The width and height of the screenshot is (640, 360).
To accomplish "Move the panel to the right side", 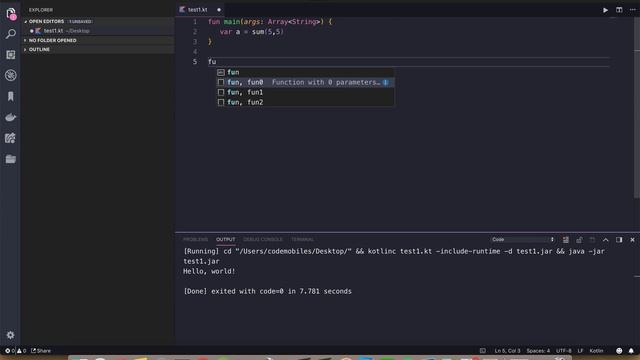I will point(619,240).
